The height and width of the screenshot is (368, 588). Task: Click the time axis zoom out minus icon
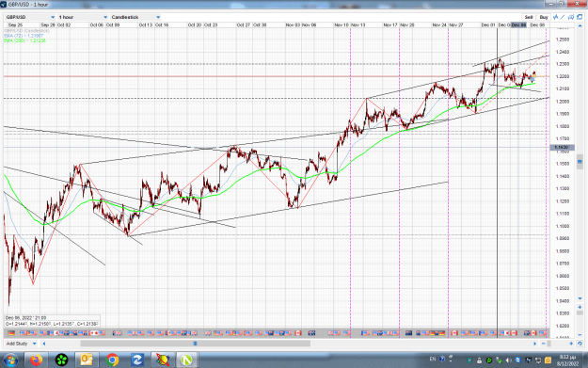[544, 344]
